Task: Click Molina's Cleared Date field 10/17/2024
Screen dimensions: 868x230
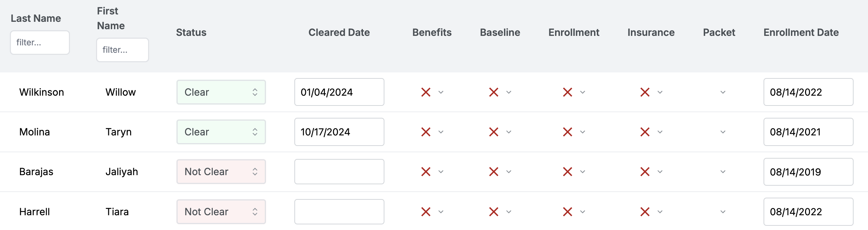Action: (x=339, y=132)
